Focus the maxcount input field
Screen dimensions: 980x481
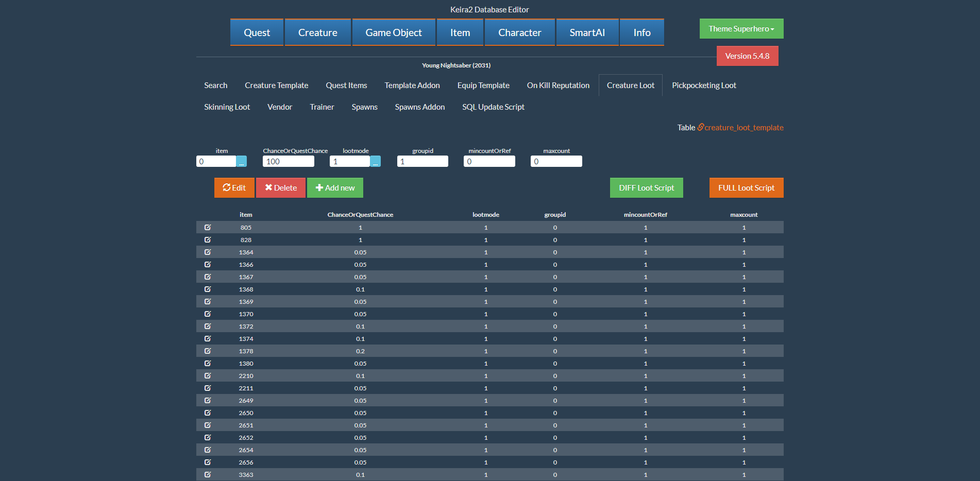click(556, 161)
